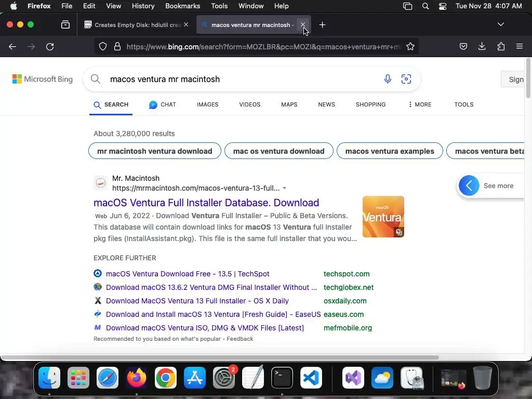Open a new tab with plus button
This screenshot has width=532, height=399.
322,25
